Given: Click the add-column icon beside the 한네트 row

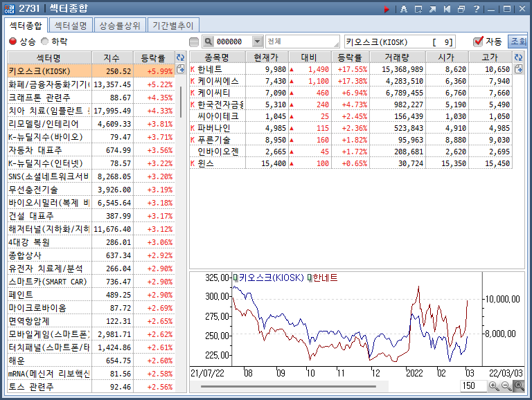Looking at the screenshot, I should [518, 69].
